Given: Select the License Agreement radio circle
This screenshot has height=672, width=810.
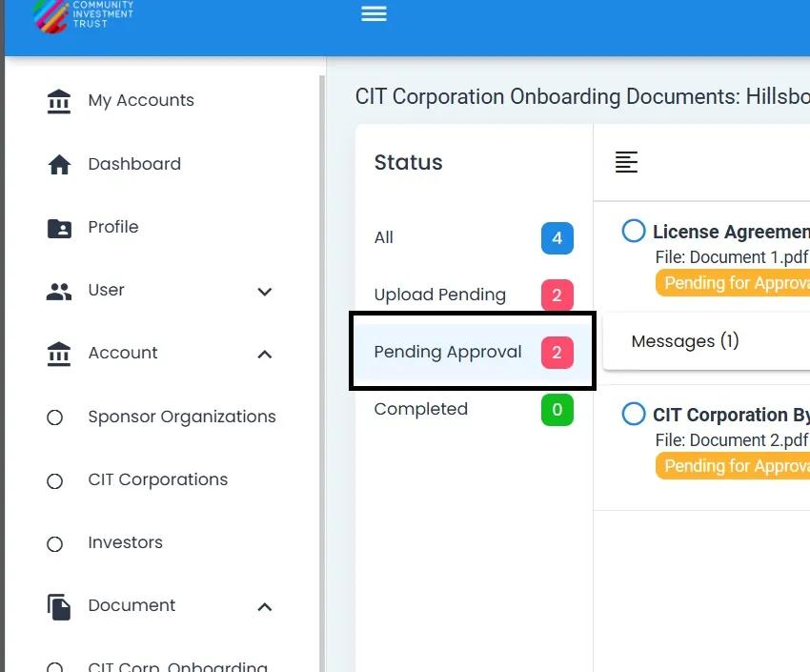Looking at the screenshot, I should (634, 232).
